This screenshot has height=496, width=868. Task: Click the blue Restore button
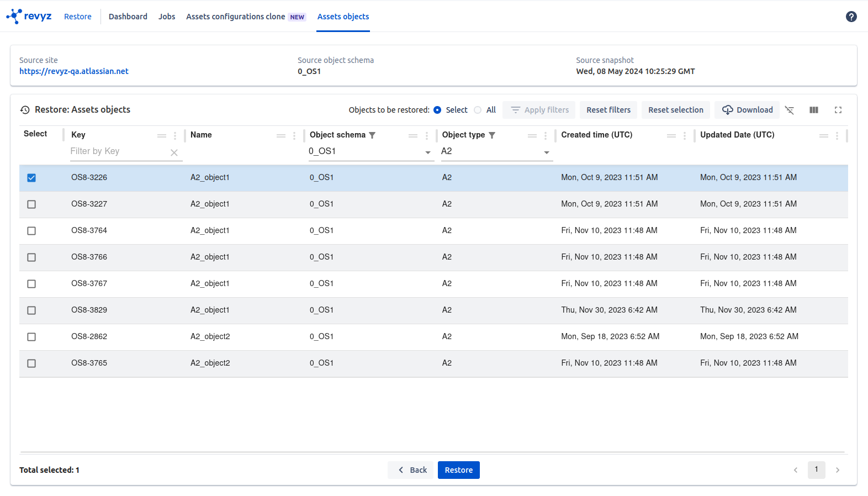(x=459, y=470)
